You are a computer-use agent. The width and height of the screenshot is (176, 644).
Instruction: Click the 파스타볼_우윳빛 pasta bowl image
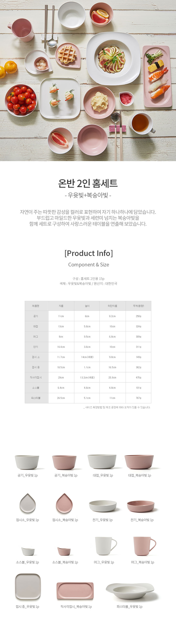[x=130, y=591]
